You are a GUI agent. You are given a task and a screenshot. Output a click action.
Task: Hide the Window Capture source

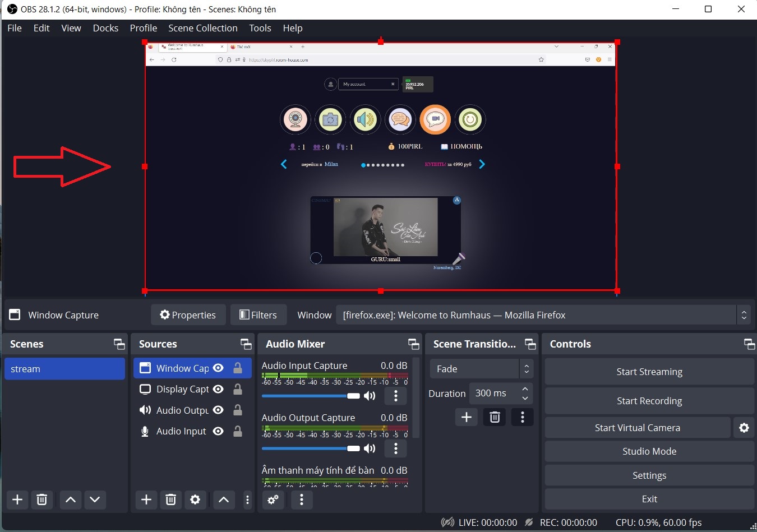coord(219,368)
